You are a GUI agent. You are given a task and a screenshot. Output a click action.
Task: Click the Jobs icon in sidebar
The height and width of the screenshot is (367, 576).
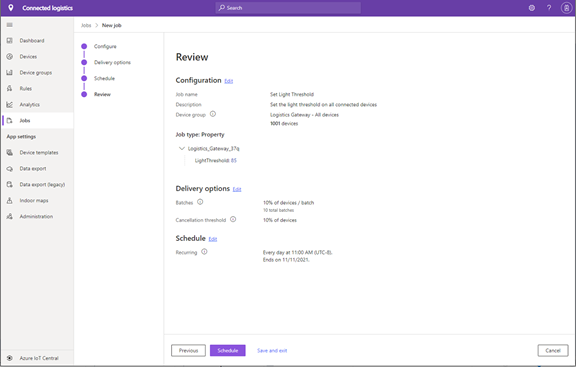[x=10, y=120]
